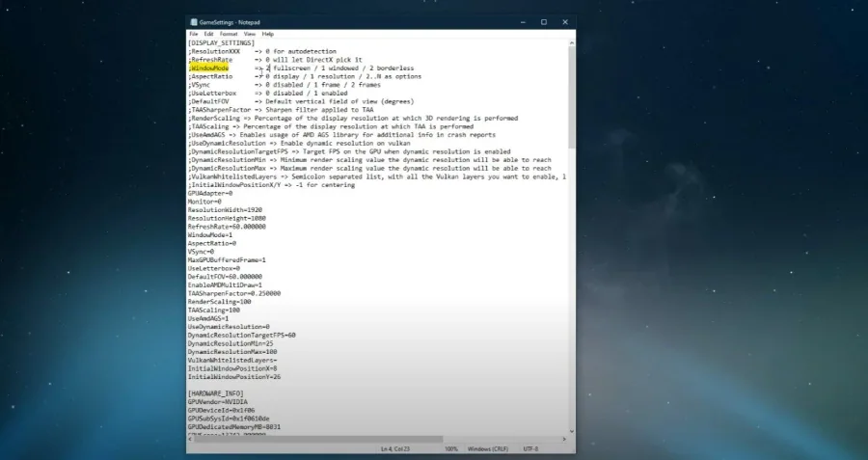Click the highlighted WindowMode comment text
868x460 pixels.
(208, 68)
